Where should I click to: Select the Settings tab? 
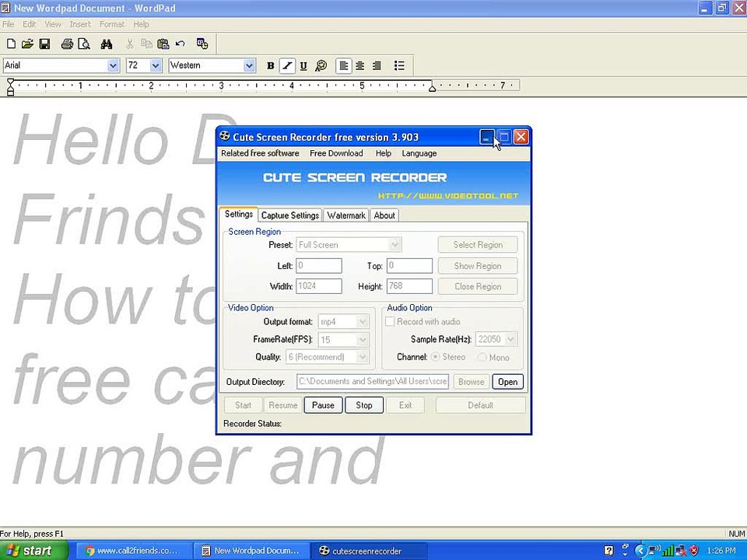pos(239,215)
